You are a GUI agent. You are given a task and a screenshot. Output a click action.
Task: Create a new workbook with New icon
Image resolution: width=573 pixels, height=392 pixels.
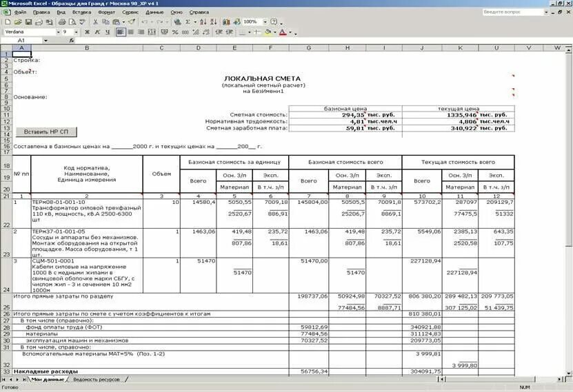[x=8, y=22]
